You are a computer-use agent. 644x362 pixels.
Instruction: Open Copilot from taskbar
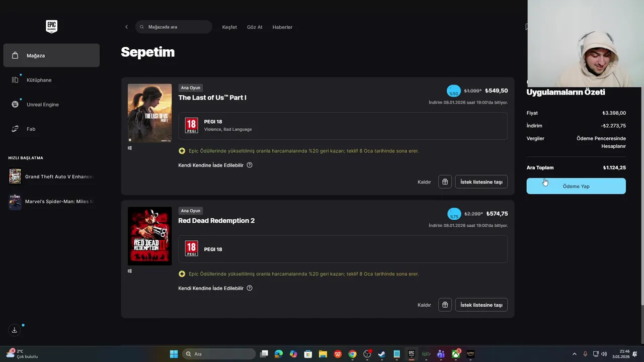point(293,354)
